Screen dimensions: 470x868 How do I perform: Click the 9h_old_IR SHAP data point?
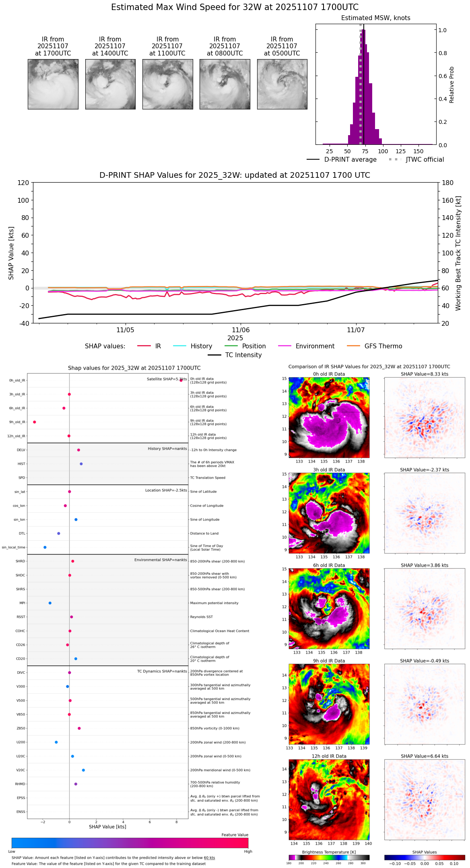pos(35,422)
